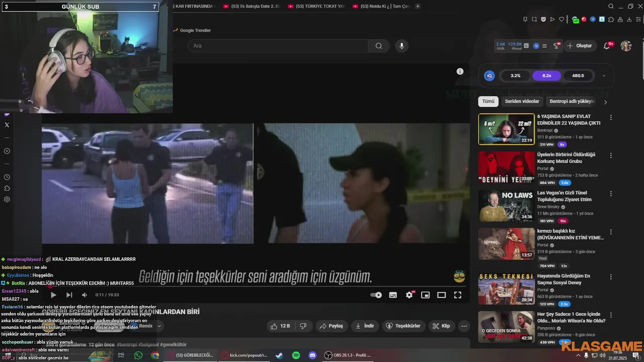Switch to TÜRKİYE TOKAT browser tab
The height and width of the screenshot is (362, 644).
tap(316, 6)
